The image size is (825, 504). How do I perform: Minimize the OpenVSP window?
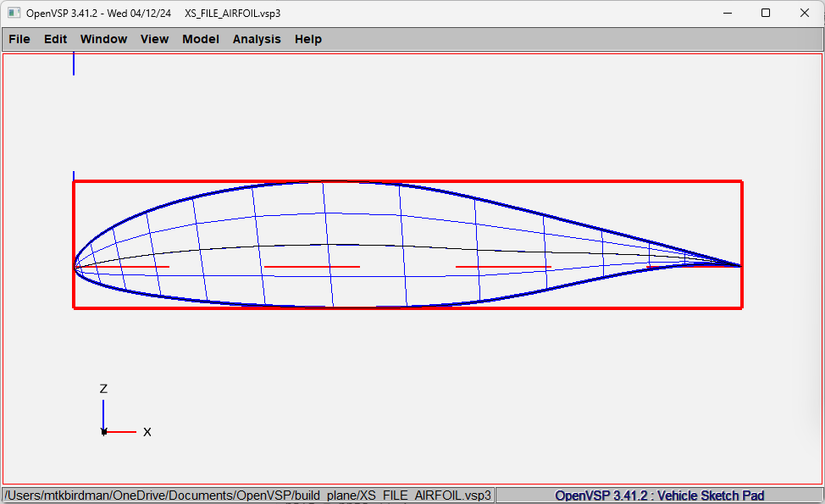point(728,14)
